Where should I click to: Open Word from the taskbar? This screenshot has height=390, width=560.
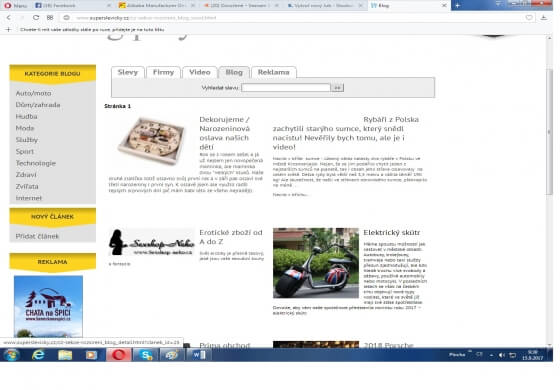pyautogui.click(x=199, y=355)
